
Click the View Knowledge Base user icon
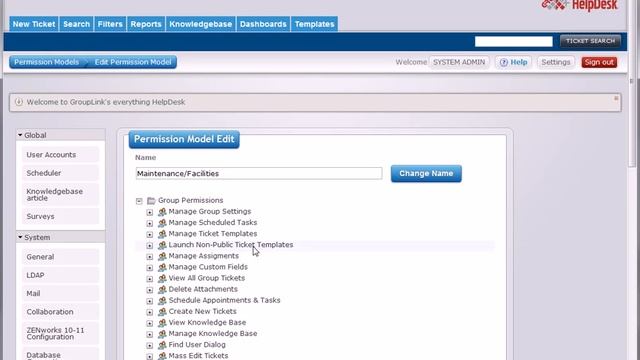(162, 322)
